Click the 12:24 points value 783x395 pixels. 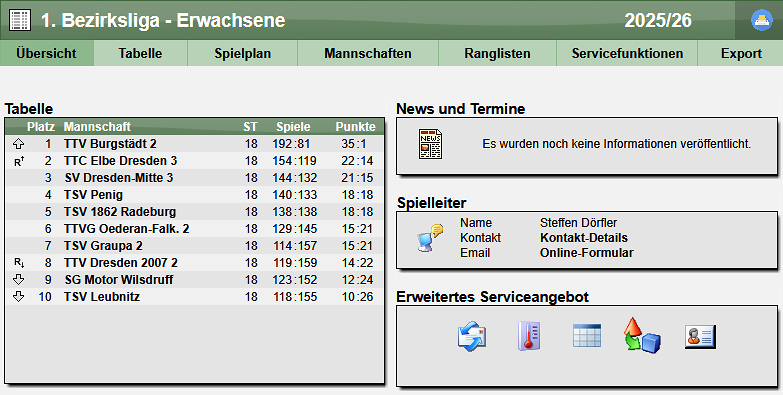pos(358,280)
